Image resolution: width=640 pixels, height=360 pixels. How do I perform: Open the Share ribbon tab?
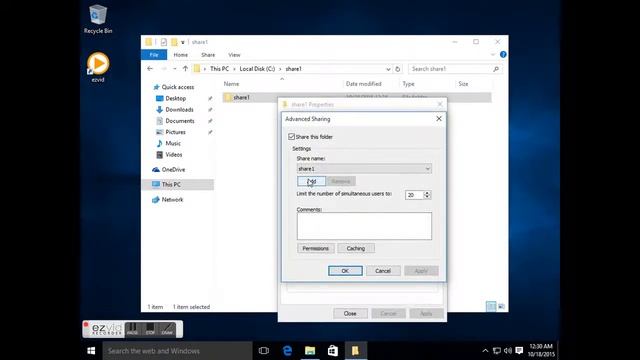208,55
